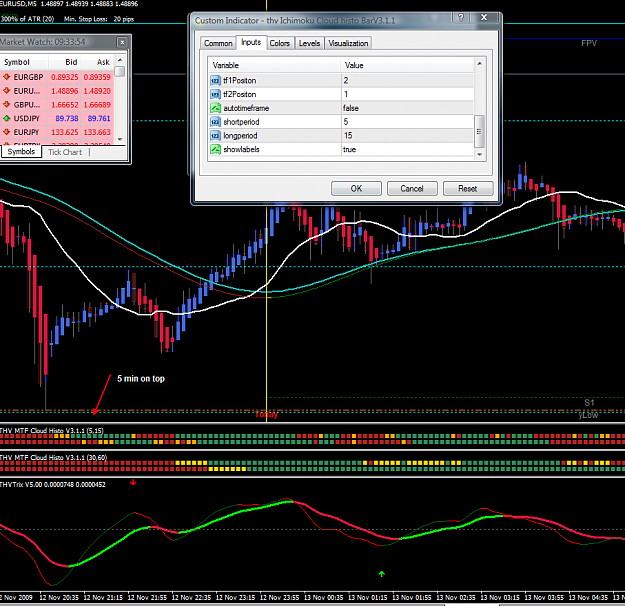The height and width of the screenshot is (606, 625).
Task: Click the inputs list scroll up arrow
Action: click(x=480, y=64)
